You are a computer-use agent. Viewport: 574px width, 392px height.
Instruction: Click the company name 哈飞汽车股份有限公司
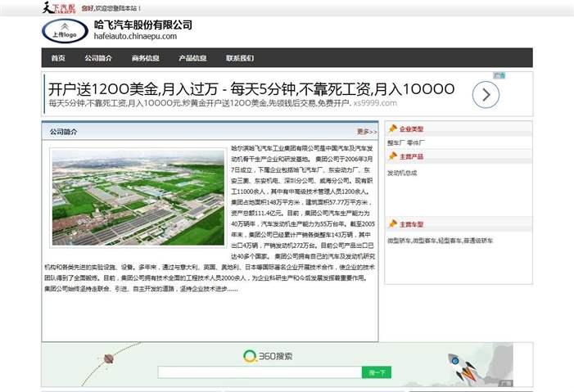click(x=142, y=25)
